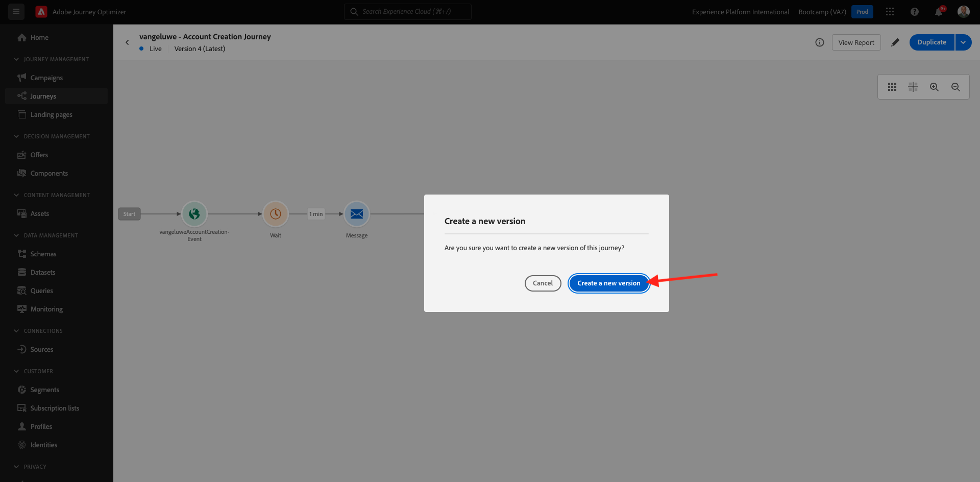
Task: Expand the Duplicate button dropdown arrow
Action: [963, 42]
